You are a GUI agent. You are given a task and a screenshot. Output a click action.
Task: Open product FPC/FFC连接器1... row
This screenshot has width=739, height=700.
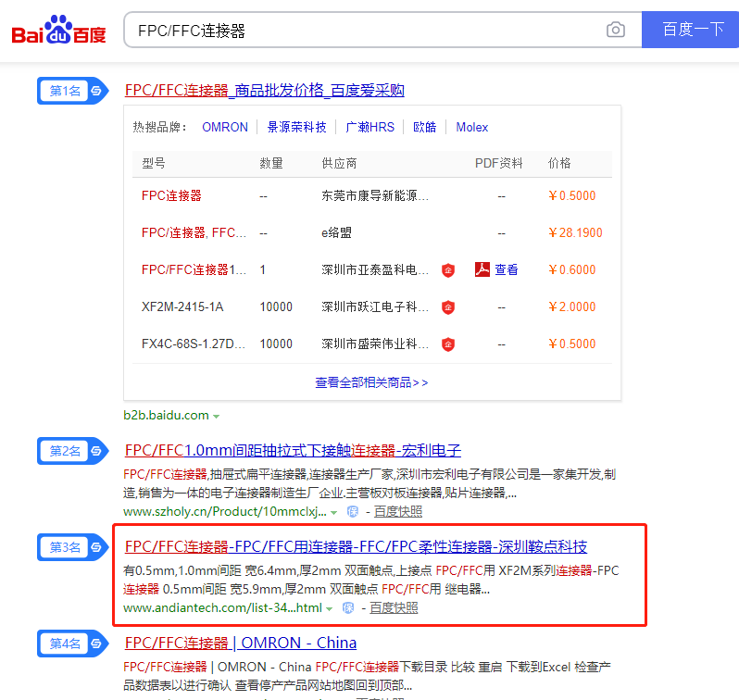click(194, 269)
